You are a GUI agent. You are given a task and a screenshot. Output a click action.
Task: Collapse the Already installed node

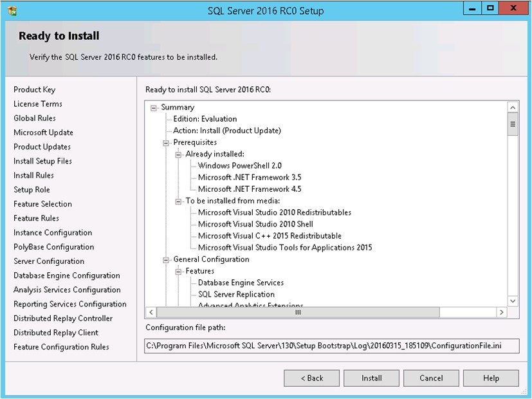coord(178,155)
